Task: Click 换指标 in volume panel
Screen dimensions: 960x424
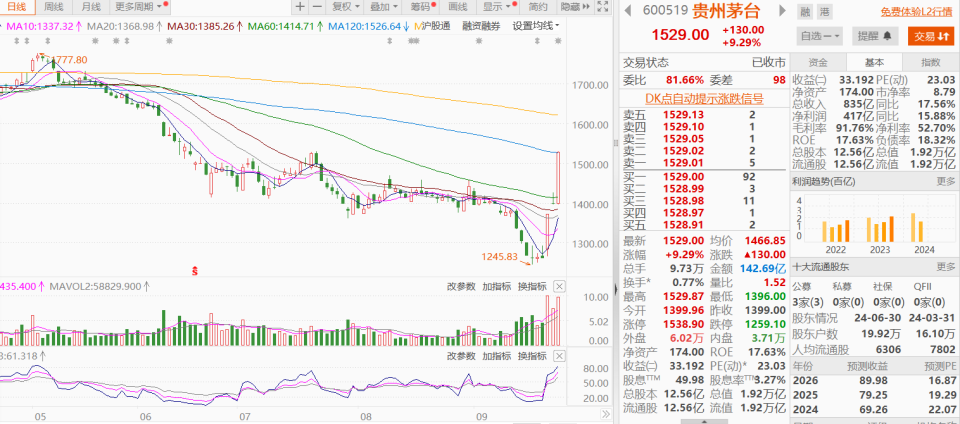Action: click(x=532, y=286)
